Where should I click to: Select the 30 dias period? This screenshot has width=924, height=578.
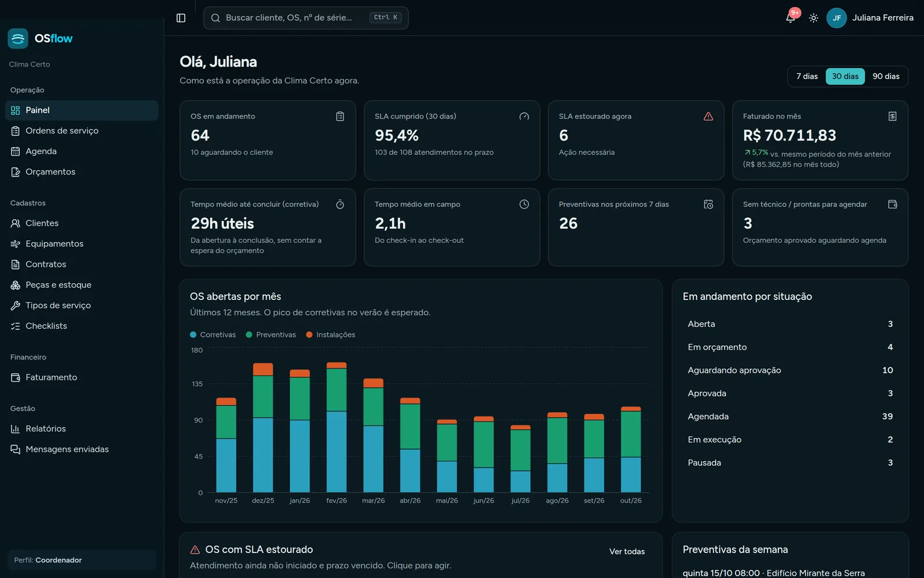coord(845,76)
